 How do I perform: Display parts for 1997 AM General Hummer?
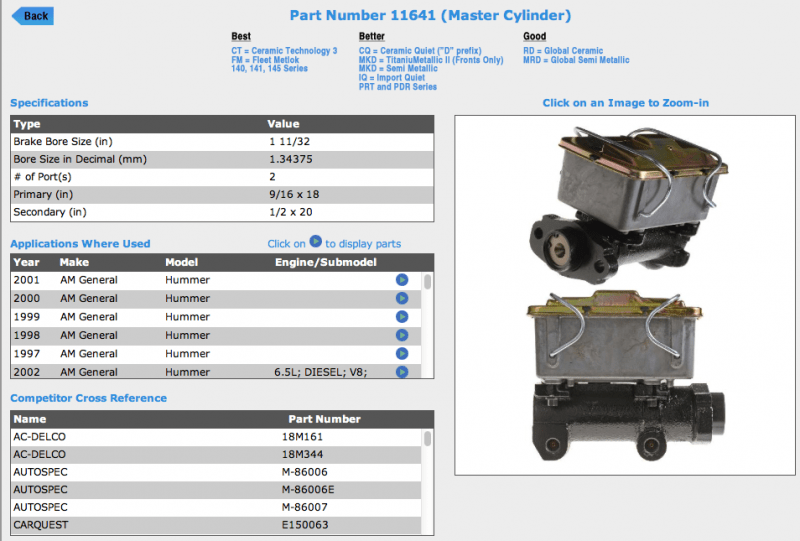coord(402,354)
